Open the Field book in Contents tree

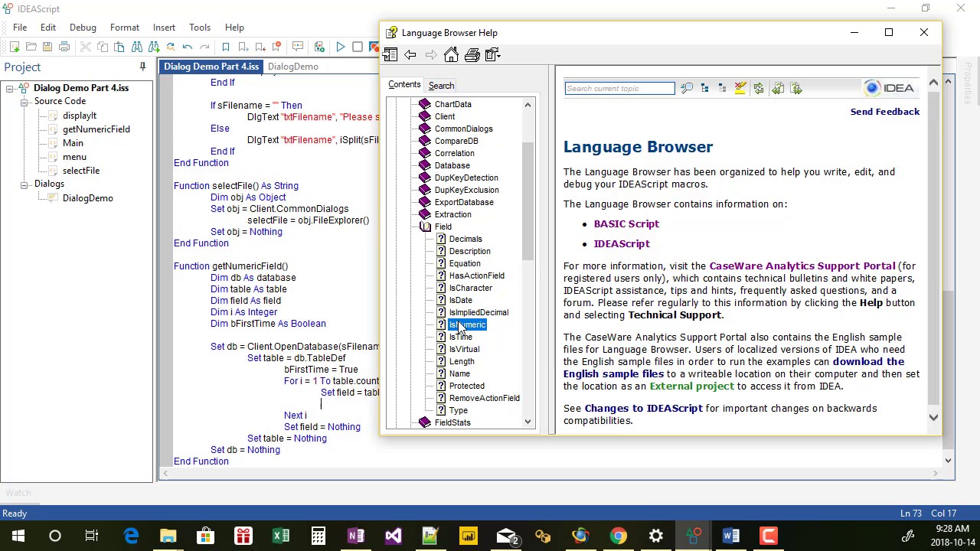tap(443, 227)
